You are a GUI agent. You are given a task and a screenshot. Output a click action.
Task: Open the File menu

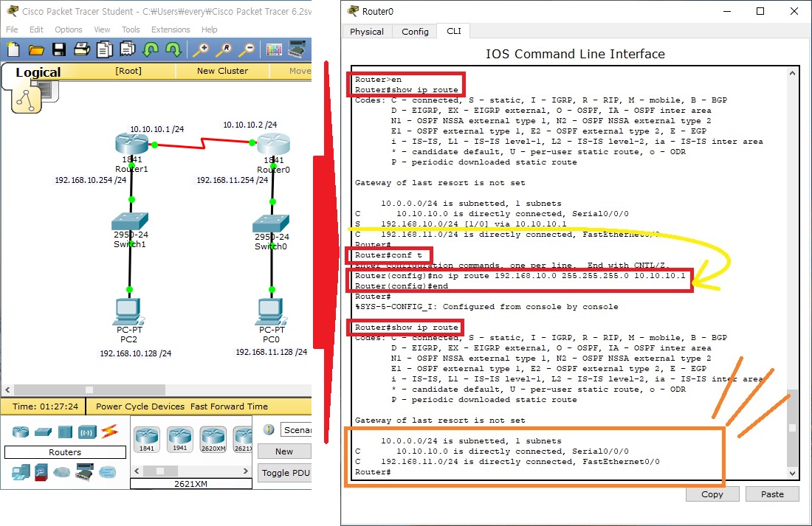[12, 30]
